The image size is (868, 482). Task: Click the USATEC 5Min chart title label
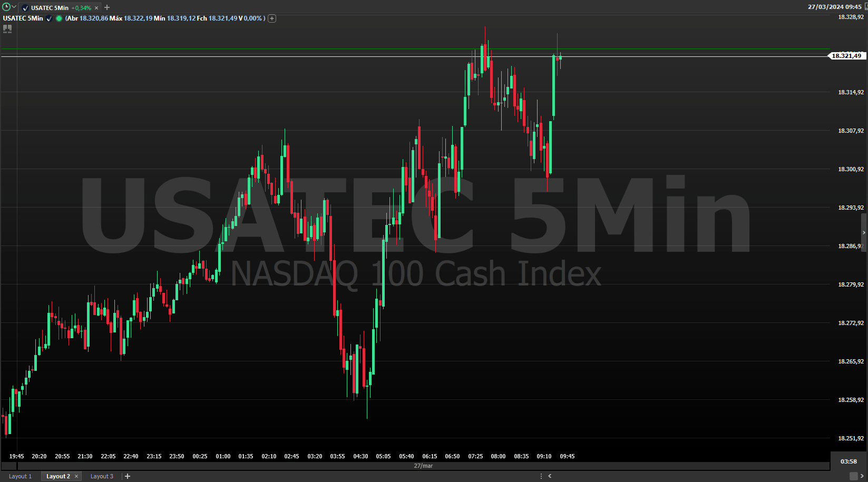[23, 18]
